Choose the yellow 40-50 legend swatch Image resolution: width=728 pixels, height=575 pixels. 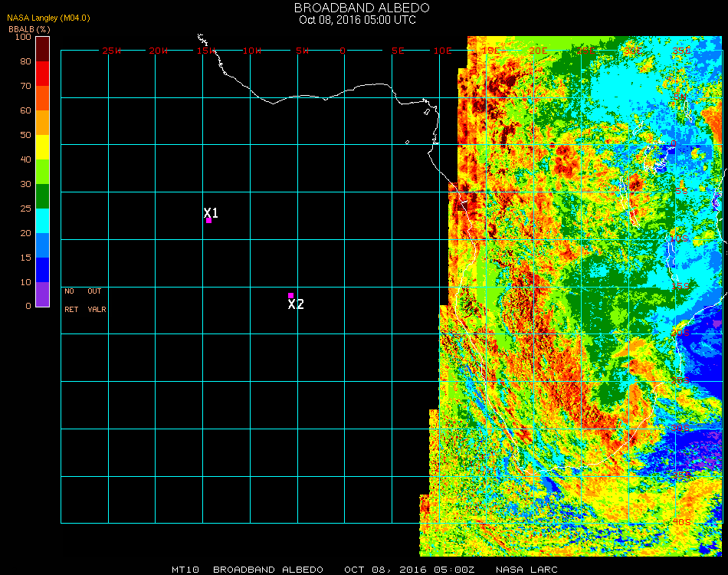tap(42, 147)
